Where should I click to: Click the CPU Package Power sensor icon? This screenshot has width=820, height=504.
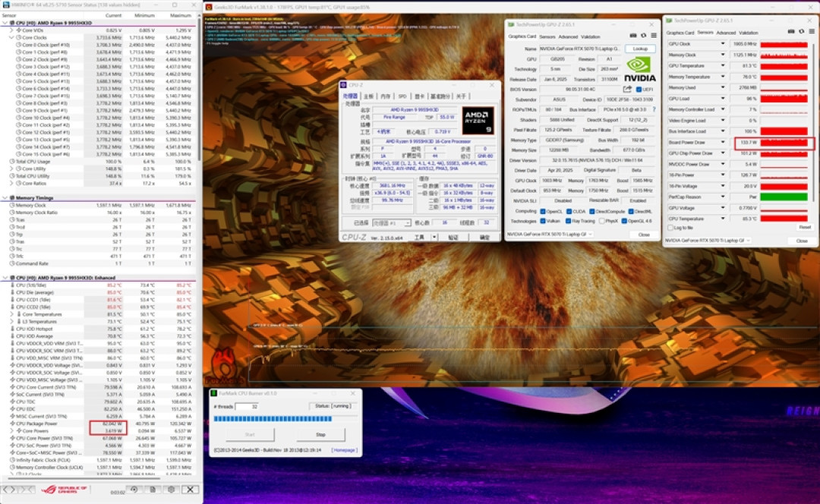click(x=13, y=424)
